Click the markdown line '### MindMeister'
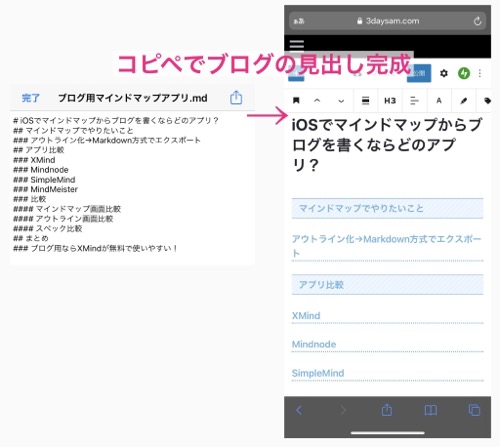The image size is (500, 447). pyautogui.click(x=45, y=189)
